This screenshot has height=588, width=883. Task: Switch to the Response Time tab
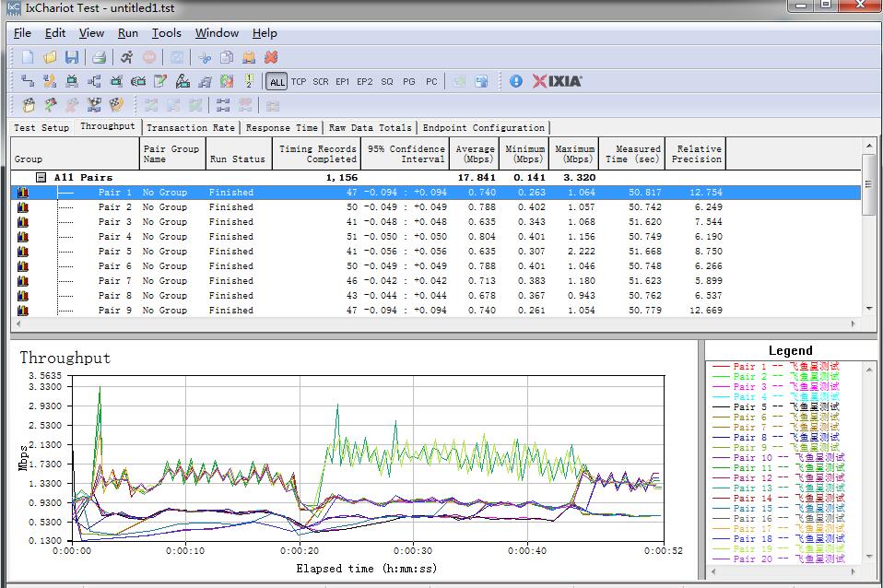[282, 128]
